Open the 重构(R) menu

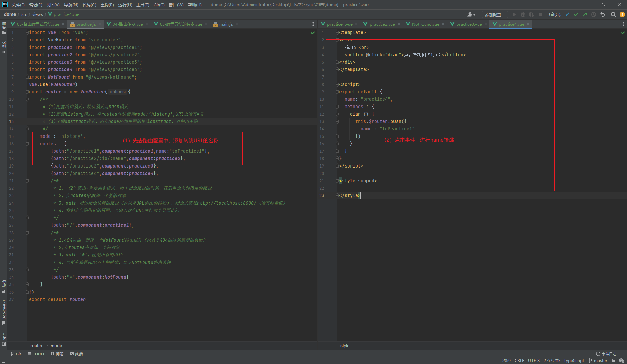point(107,5)
